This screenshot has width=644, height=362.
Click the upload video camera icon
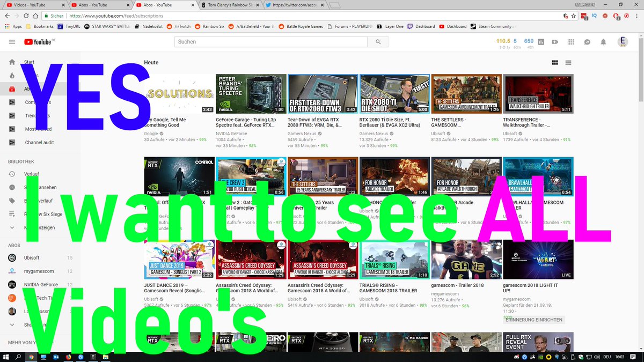tap(555, 42)
